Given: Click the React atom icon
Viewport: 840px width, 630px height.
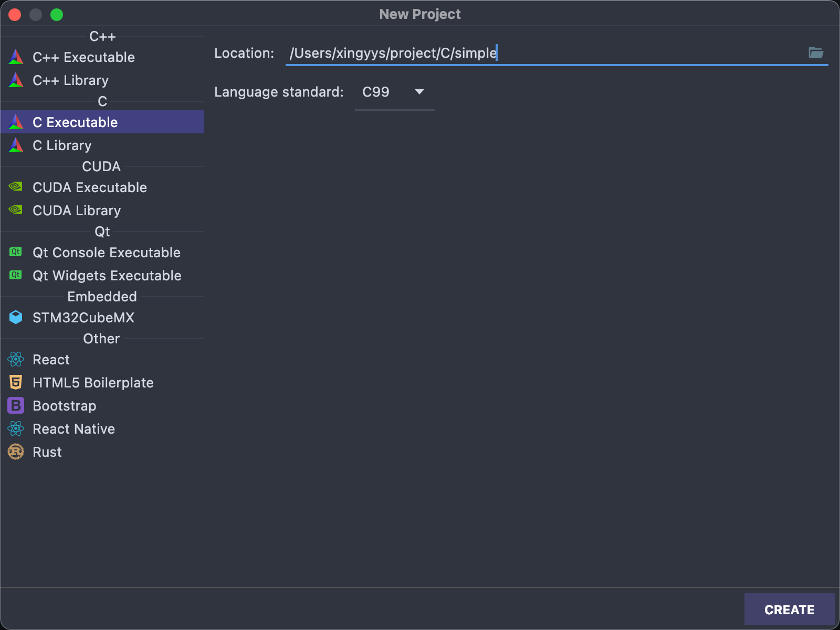Looking at the screenshot, I should tap(16, 359).
